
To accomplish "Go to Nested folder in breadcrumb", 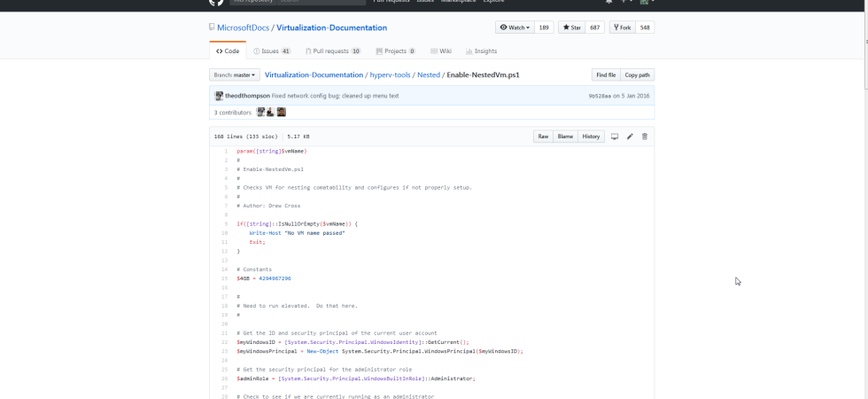I will 429,74.
